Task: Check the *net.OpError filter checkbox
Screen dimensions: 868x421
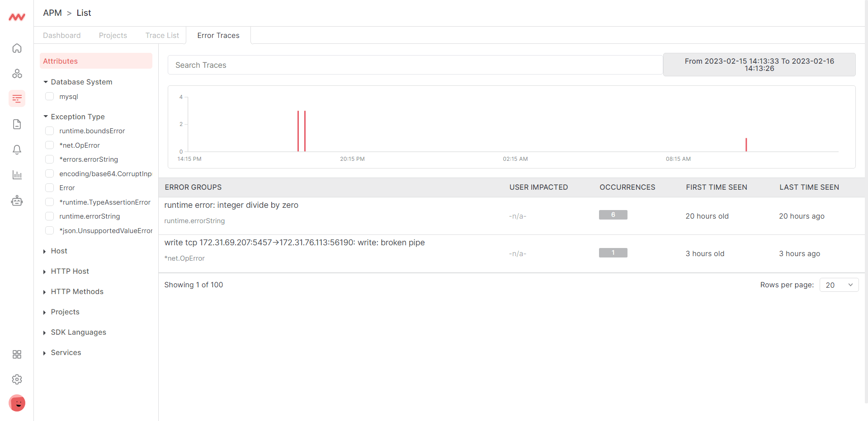Action: pyautogui.click(x=50, y=145)
